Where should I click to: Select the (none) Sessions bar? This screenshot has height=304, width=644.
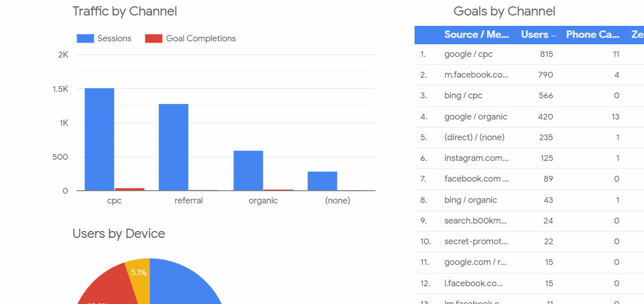pyautogui.click(x=323, y=181)
